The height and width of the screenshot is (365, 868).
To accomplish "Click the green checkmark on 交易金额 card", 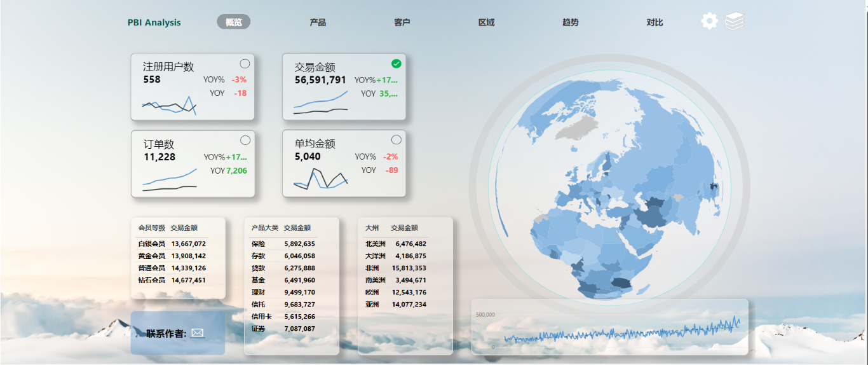I will (397, 64).
